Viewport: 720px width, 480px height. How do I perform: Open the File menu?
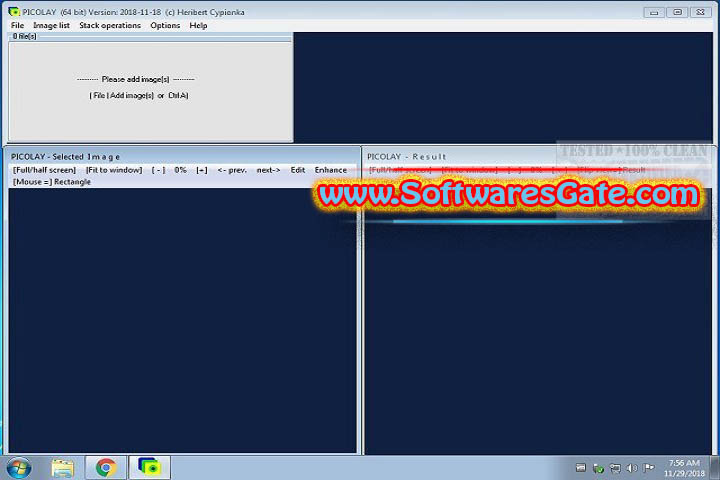click(17, 25)
